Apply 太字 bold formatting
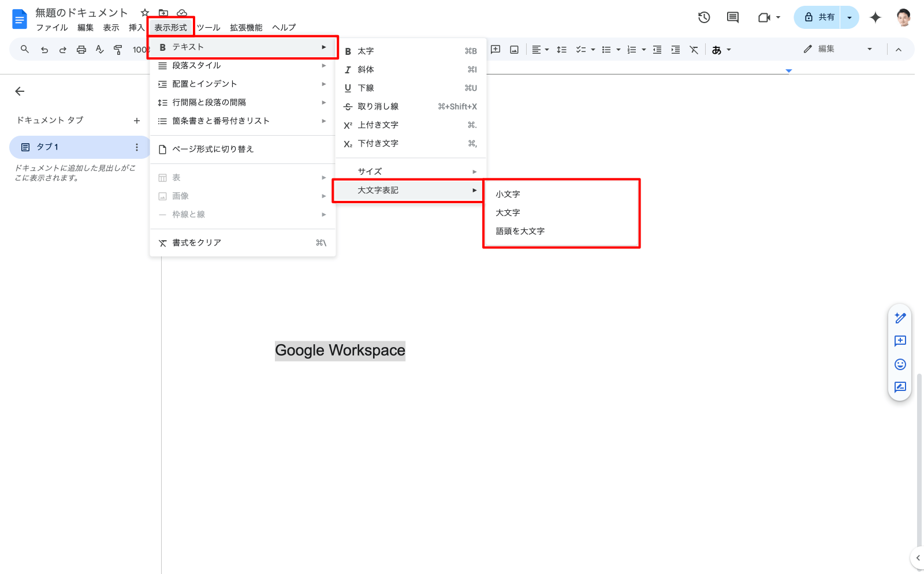 (411, 51)
